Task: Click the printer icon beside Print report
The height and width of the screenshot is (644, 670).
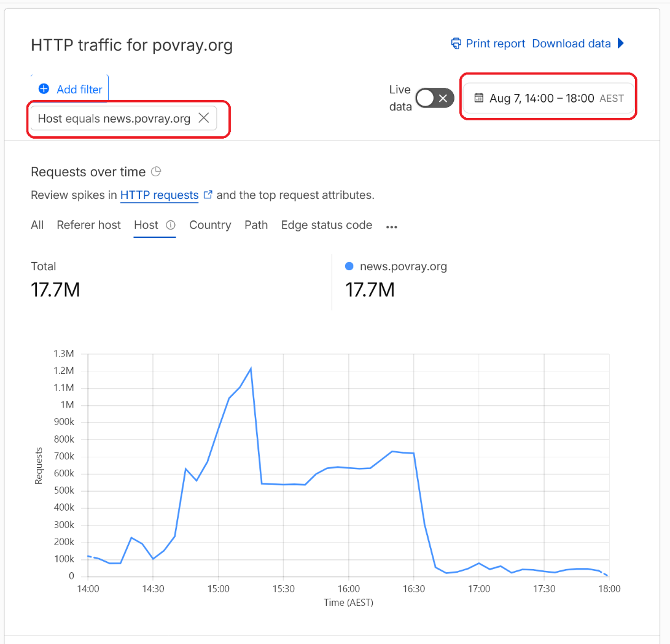Action: 456,44
